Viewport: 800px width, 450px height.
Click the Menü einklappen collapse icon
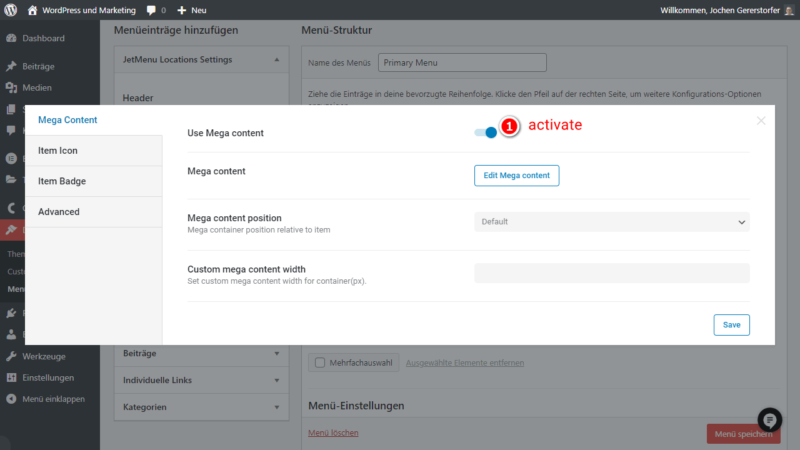point(11,398)
